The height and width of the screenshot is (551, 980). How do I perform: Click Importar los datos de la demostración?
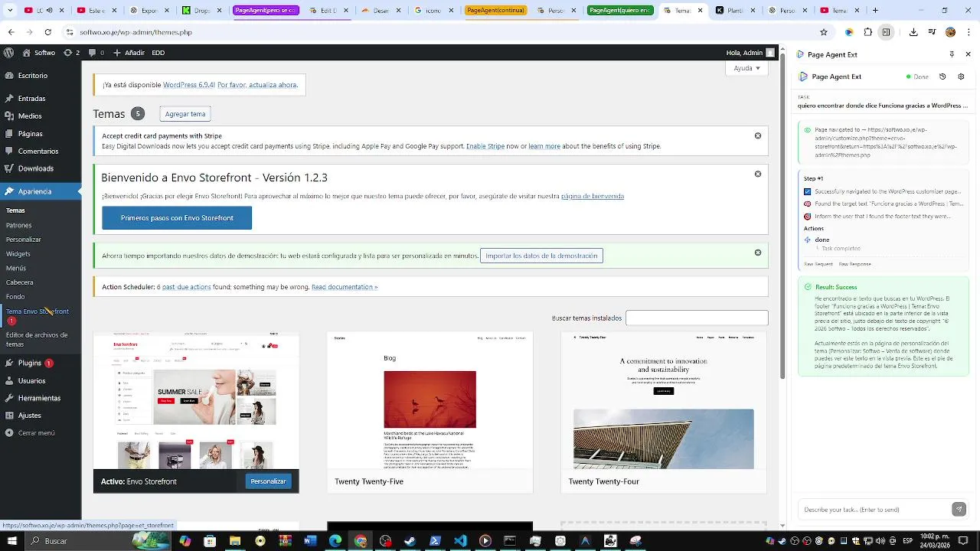pos(541,256)
